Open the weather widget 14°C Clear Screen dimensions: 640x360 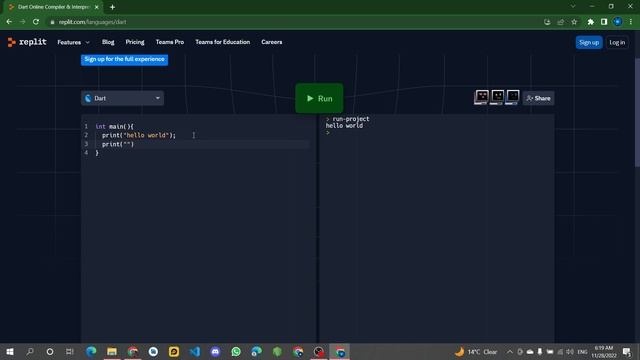tap(476, 351)
